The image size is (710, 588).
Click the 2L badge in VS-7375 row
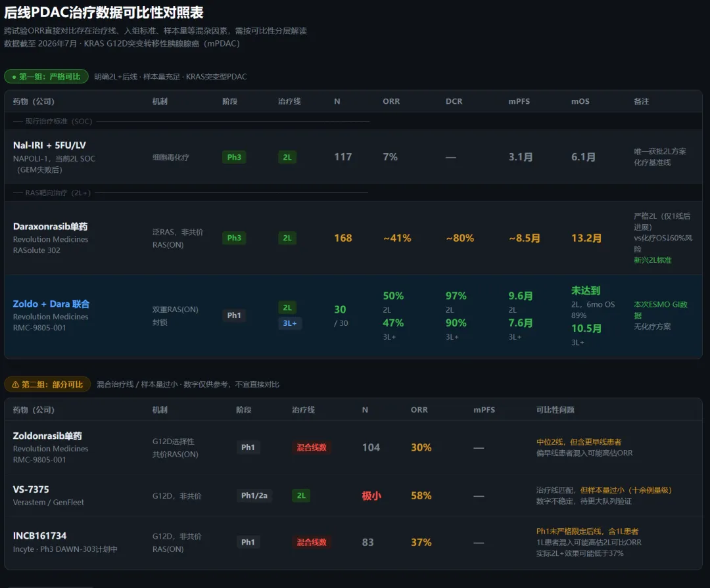point(301,495)
